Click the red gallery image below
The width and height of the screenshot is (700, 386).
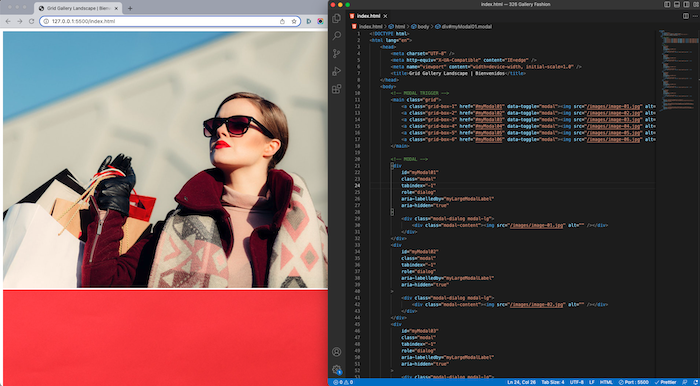165,338
